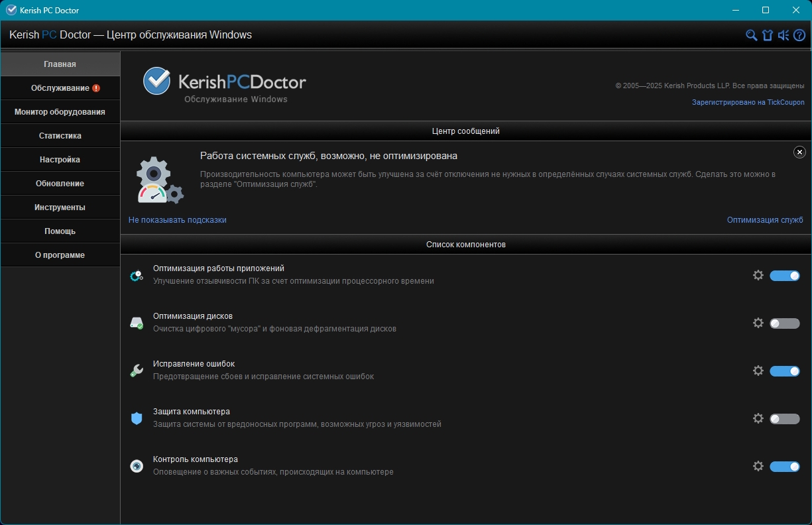Click the system services gauge icon
The image size is (812, 525).
tap(160, 180)
